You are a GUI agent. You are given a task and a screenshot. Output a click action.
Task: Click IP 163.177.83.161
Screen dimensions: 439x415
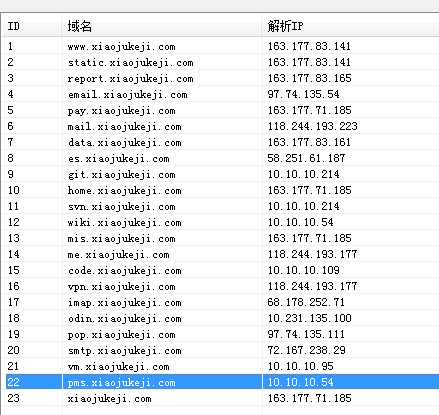(x=309, y=142)
